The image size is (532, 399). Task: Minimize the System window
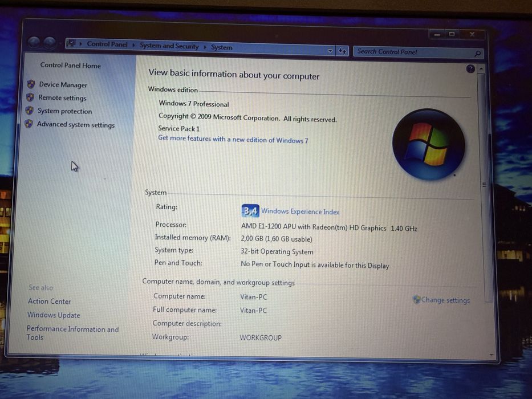click(x=437, y=34)
